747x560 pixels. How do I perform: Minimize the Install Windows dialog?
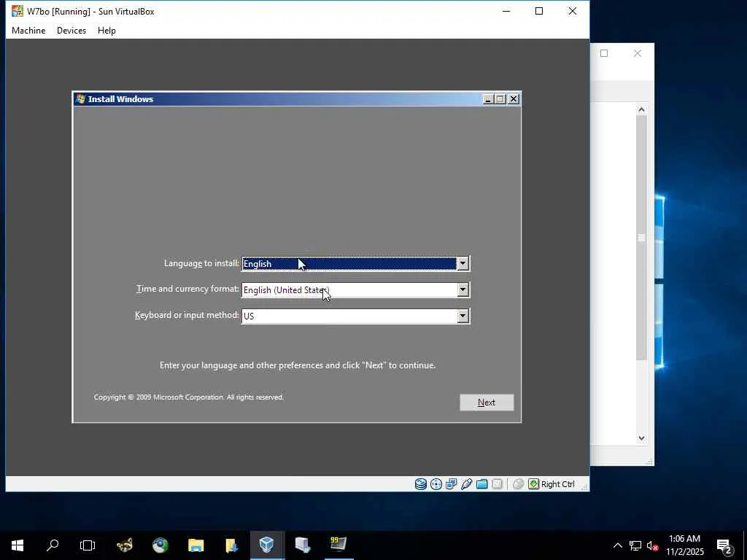click(x=487, y=99)
